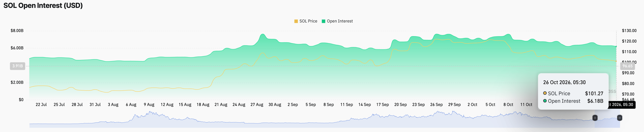644x132 pixels.
Task: Click the 25 Jul date label
Action: click(59, 105)
